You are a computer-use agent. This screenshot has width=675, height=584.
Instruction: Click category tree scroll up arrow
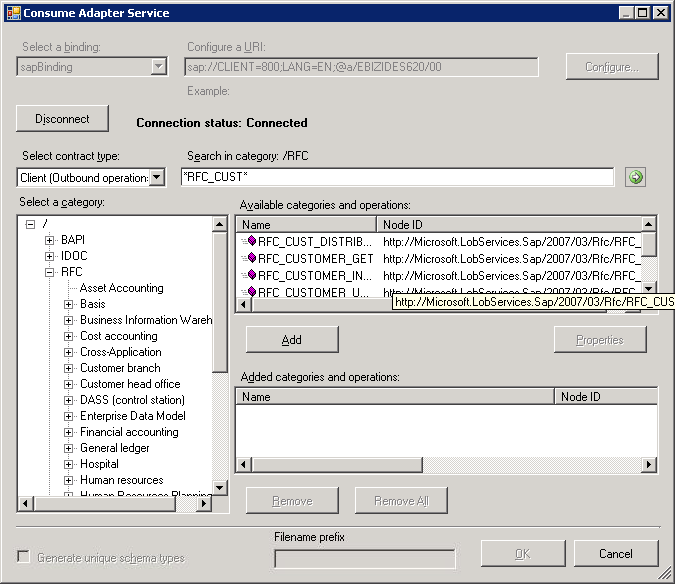click(x=220, y=224)
